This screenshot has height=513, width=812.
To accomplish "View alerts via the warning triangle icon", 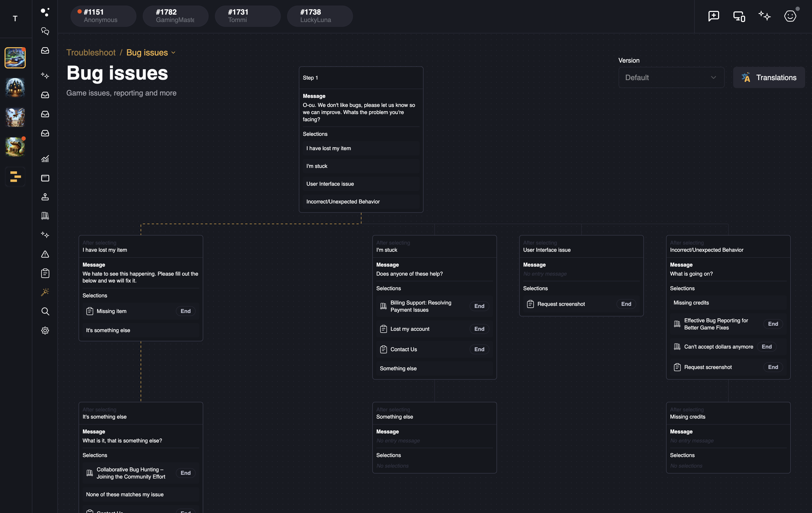I will (x=45, y=254).
